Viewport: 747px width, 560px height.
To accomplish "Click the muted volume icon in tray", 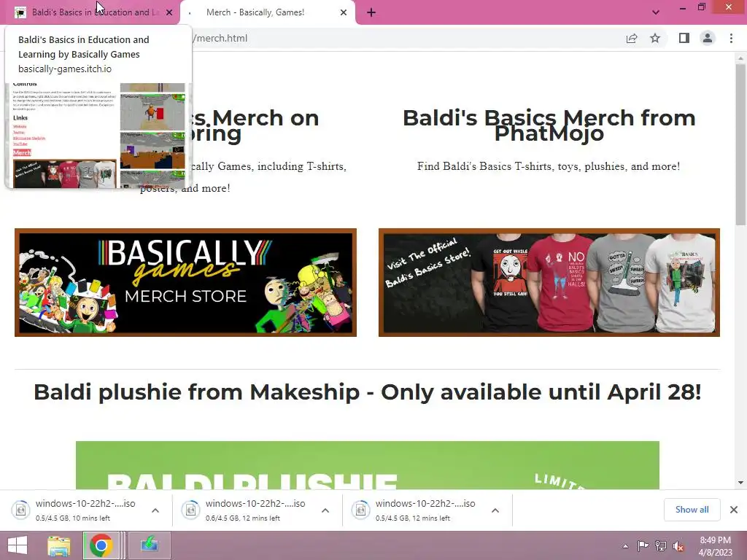I will pos(678,546).
